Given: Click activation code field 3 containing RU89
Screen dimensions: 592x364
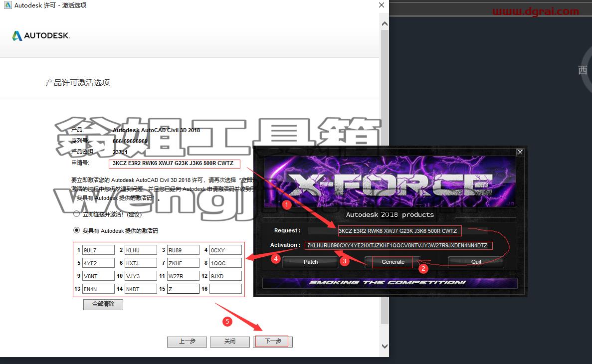Looking at the screenshot, I should click(183, 250).
